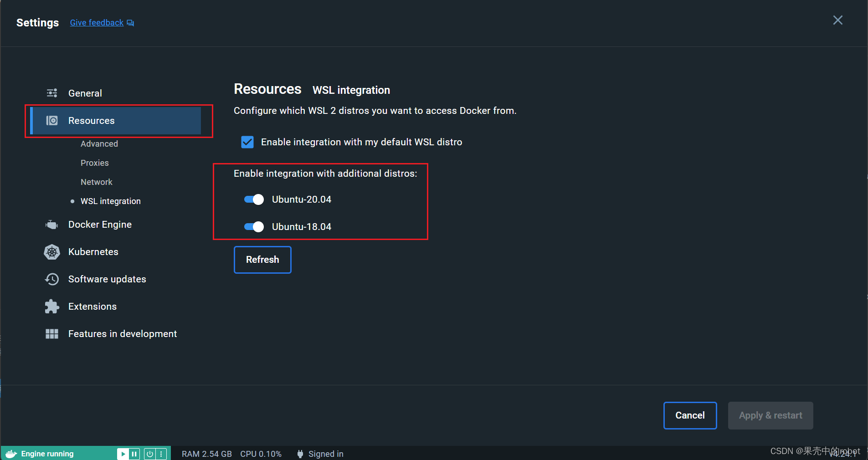Click the Software updates clock icon

coord(52,279)
